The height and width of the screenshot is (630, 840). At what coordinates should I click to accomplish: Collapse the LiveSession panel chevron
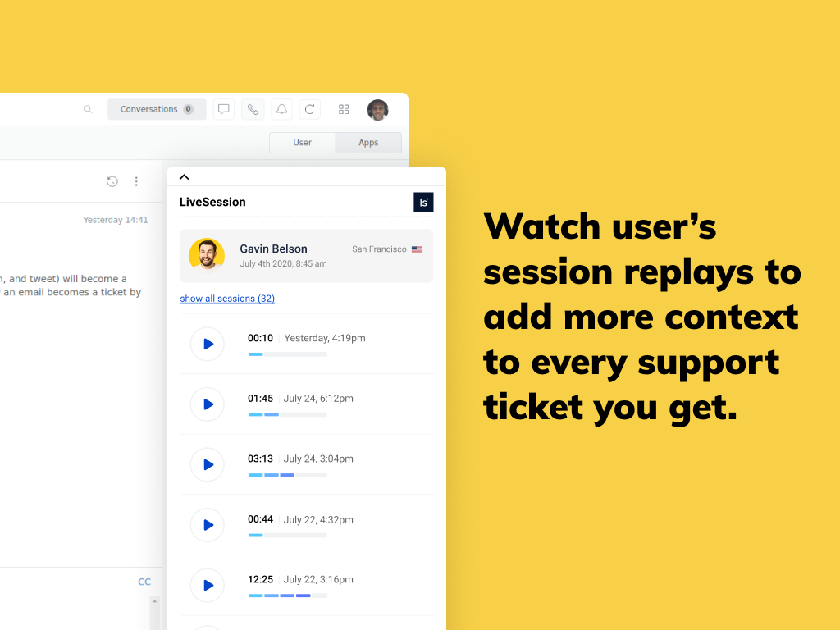(184, 177)
